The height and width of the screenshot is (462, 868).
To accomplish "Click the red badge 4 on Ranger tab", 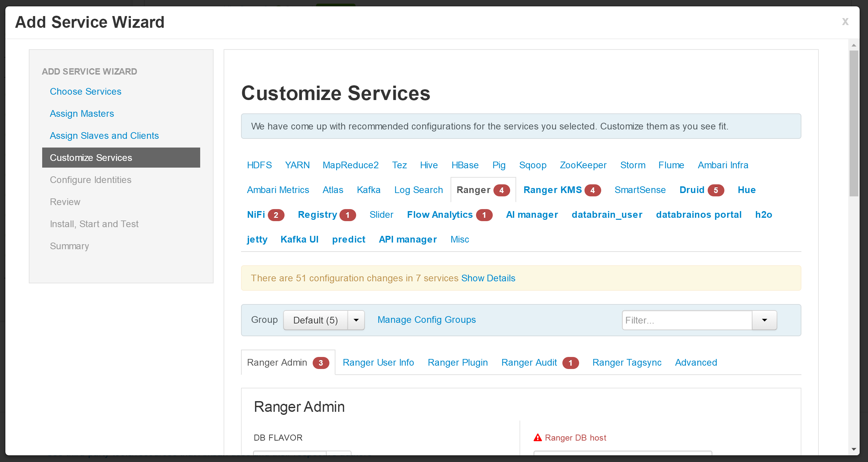I will pos(501,190).
